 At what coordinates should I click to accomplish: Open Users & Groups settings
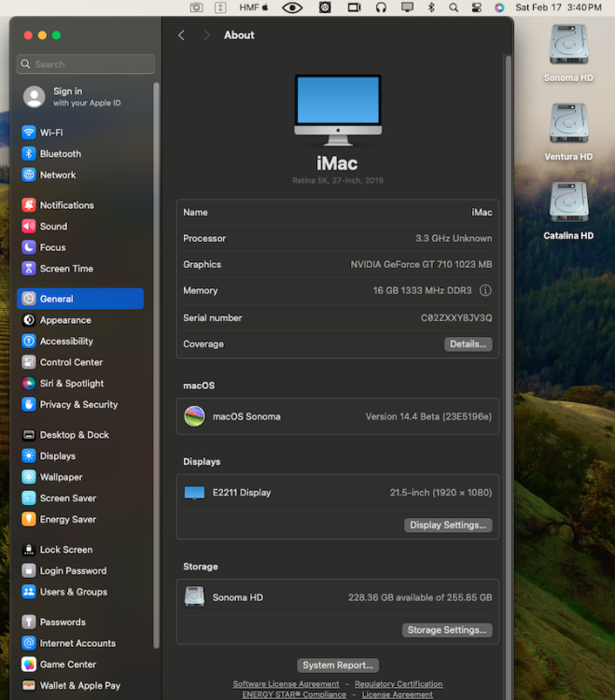80,592
